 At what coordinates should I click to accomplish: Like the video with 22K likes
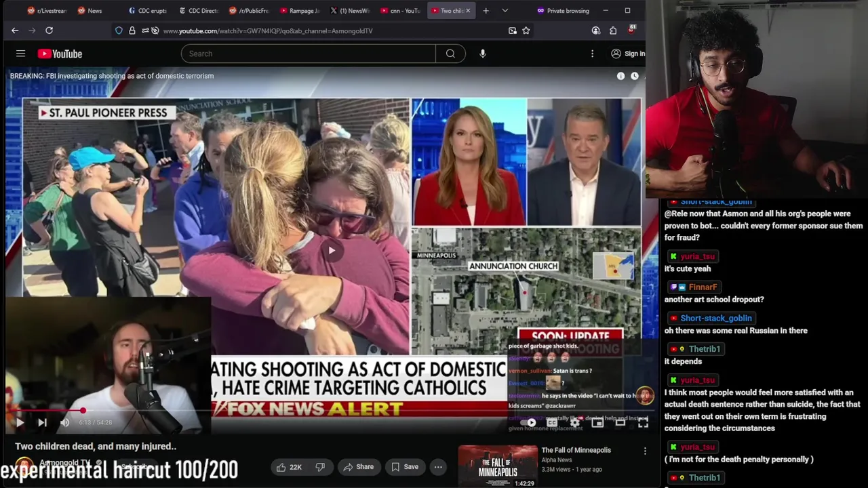point(289,467)
